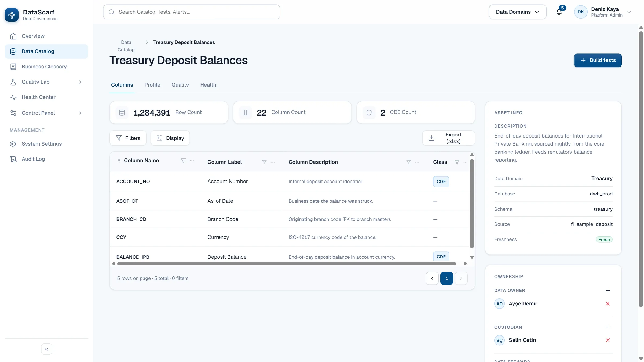
Task: Switch to the Health tab
Action: pos(208,85)
